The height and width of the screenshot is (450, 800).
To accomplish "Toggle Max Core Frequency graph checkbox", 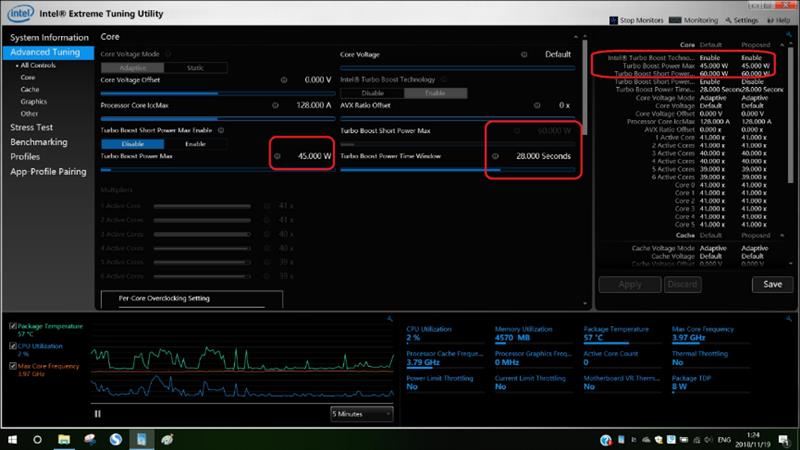I will 13,366.
